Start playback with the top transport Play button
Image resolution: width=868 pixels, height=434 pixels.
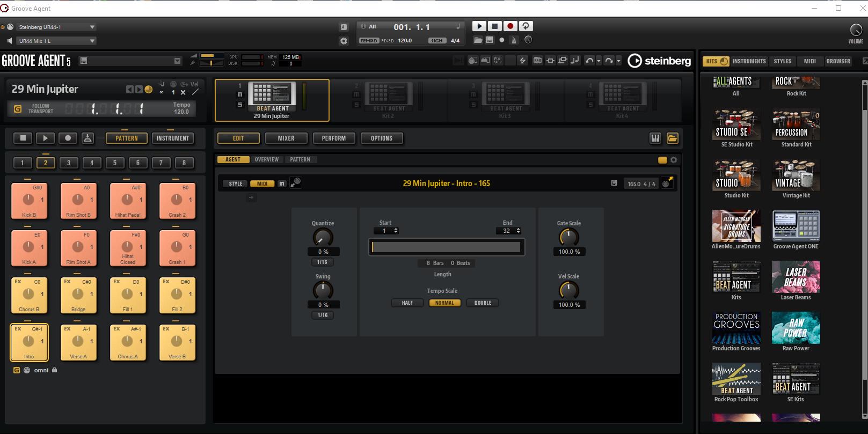[479, 26]
